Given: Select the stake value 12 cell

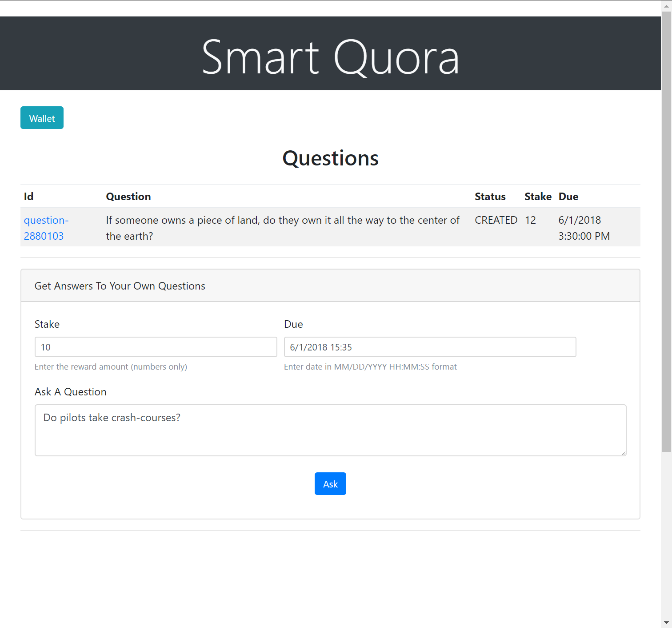Looking at the screenshot, I should 530,220.
